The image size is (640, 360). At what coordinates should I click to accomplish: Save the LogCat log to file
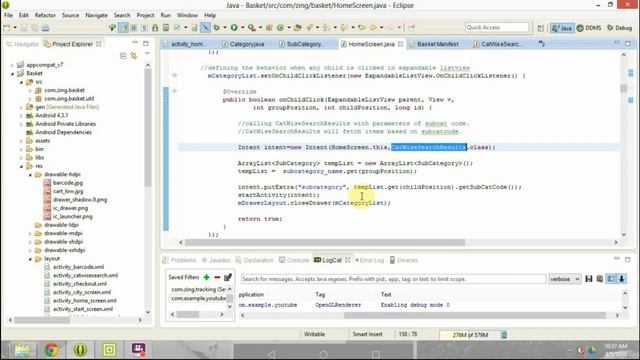(589, 279)
